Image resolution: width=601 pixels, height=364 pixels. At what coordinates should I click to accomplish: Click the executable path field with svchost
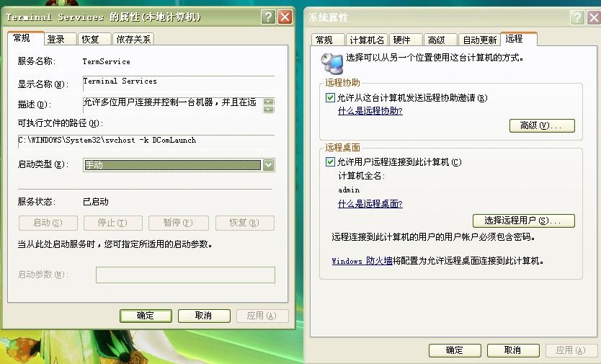[x=146, y=141]
